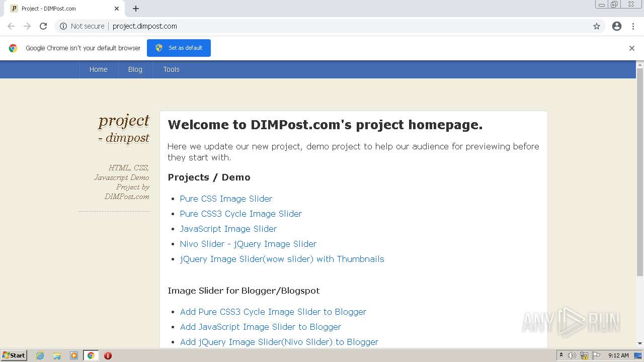Click the 9:12 AM system clock

(x=618, y=355)
